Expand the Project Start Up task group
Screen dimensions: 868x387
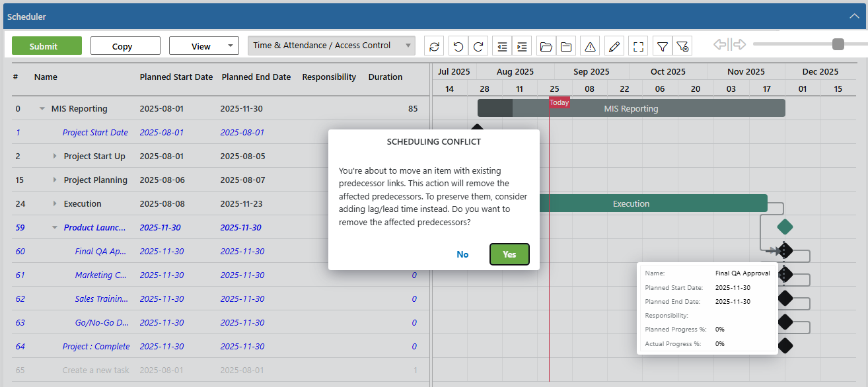pos(55,157)
